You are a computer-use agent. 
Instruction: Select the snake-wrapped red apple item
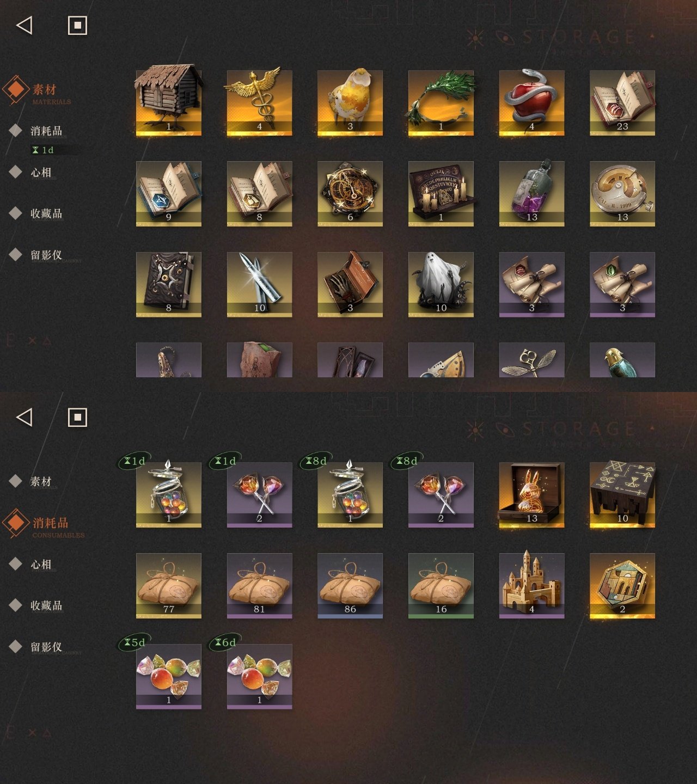[x=531, y=101]
